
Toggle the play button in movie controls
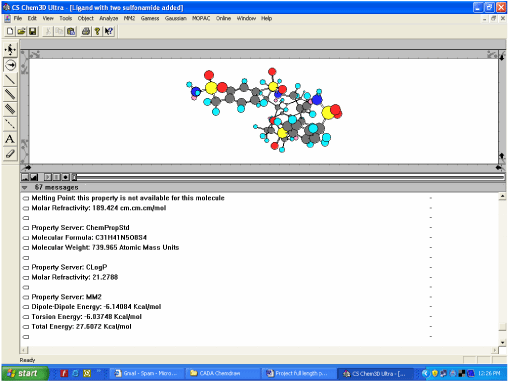(48, 177)
